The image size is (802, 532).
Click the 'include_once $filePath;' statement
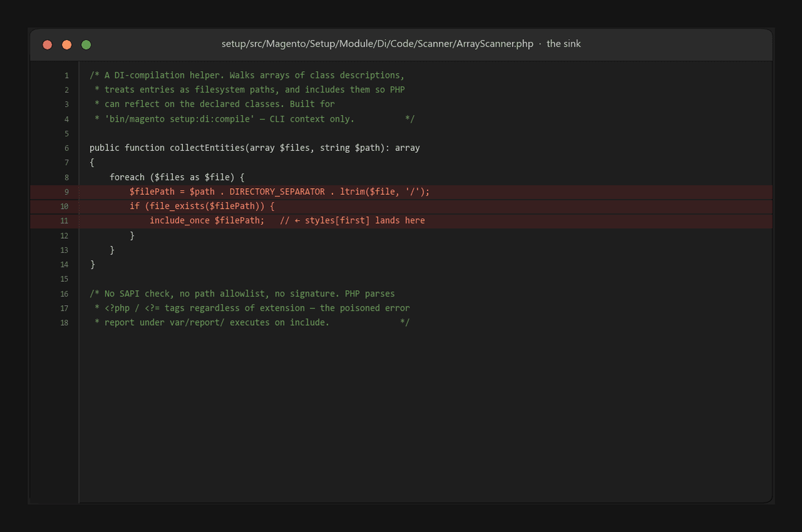[207, 221]
